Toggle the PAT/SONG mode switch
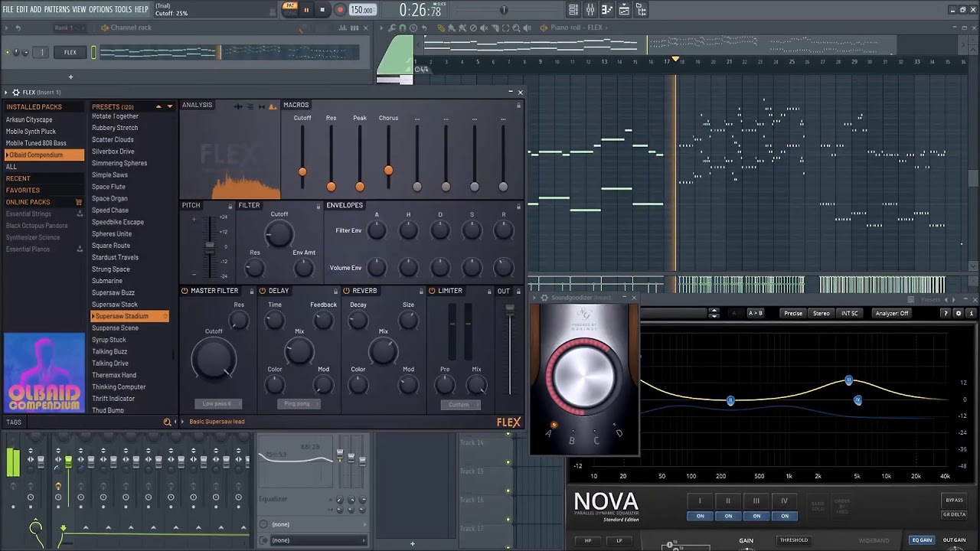Screen dimensions: 980x551 pyautogui.click(x=289, y=9)
